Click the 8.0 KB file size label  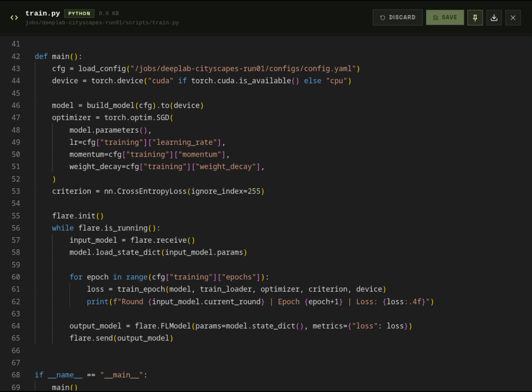click(x=109, y=13)
